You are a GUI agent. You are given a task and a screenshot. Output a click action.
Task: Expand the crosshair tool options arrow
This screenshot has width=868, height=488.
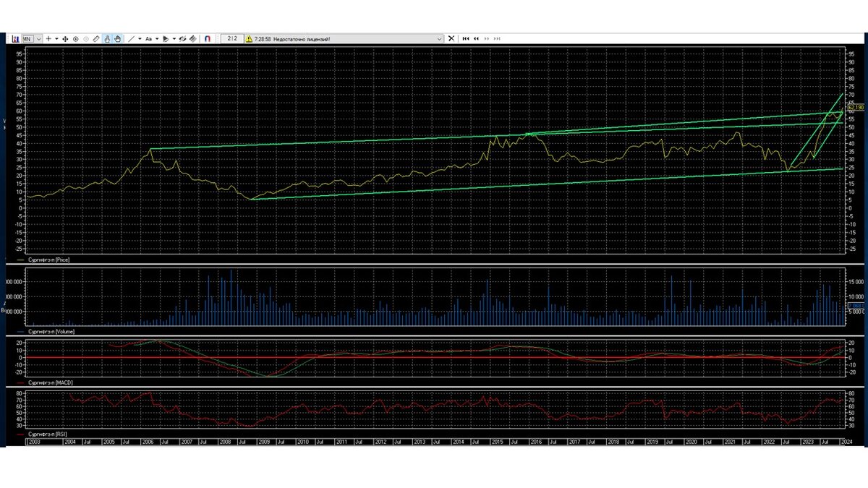[56, 39]
